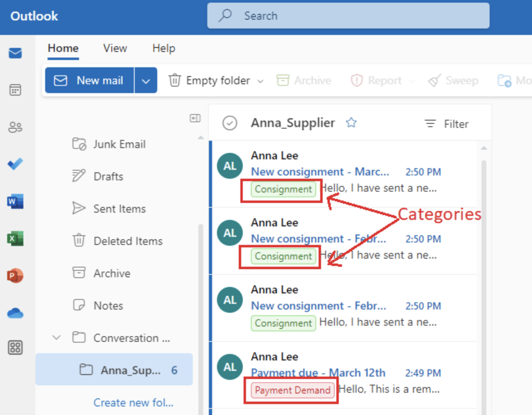Unfavorite the Anna_Supplier folder star
Image resolution: width=532 pixels, height=415 pixels.
point(351,123)
